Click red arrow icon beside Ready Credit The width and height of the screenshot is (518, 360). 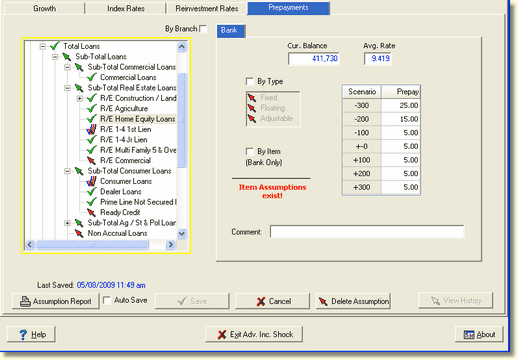[x=91, y=212]
